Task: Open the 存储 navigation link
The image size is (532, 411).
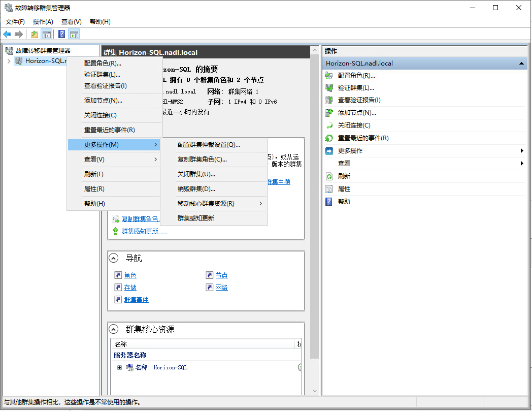Action: point(130,288)
